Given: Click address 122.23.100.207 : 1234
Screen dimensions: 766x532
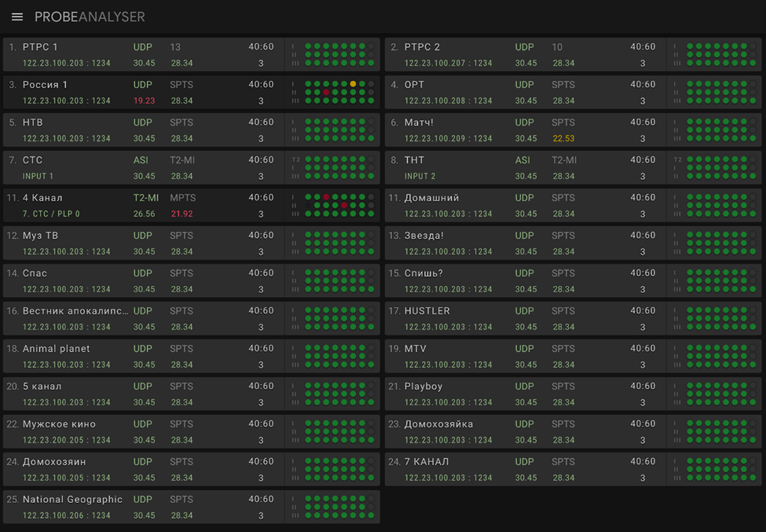Looking at the screenshot, I should [x=449, y=63].
